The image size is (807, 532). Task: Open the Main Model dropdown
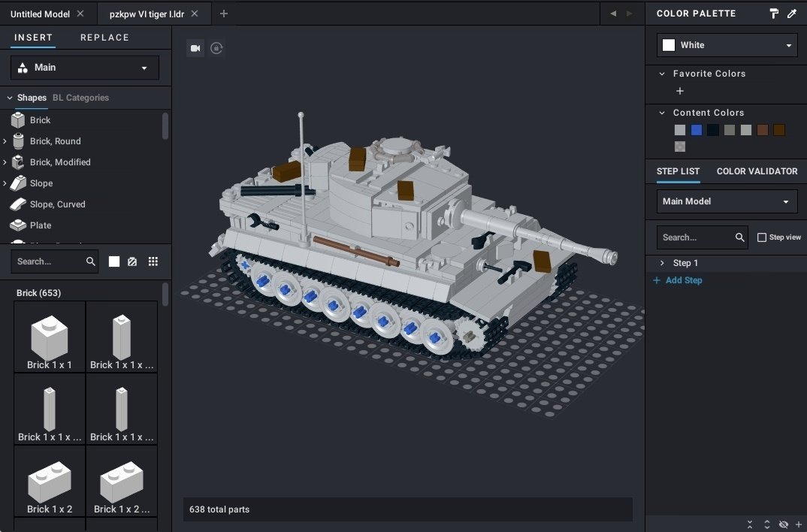tap(727, 201)
